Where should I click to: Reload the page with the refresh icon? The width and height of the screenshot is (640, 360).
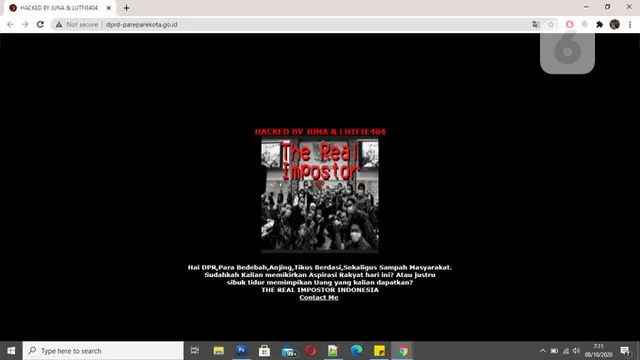pyautogui.click(x=40, y=24)
